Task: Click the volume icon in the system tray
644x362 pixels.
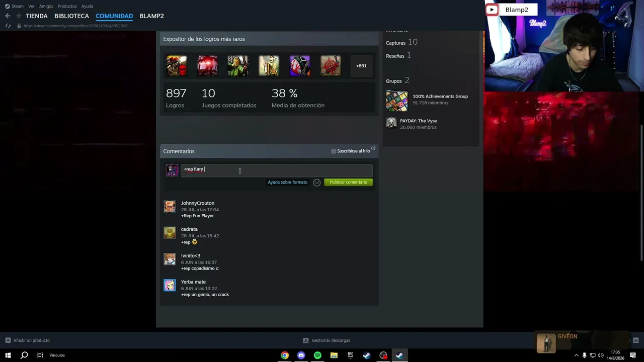Action: coord(601,355)
